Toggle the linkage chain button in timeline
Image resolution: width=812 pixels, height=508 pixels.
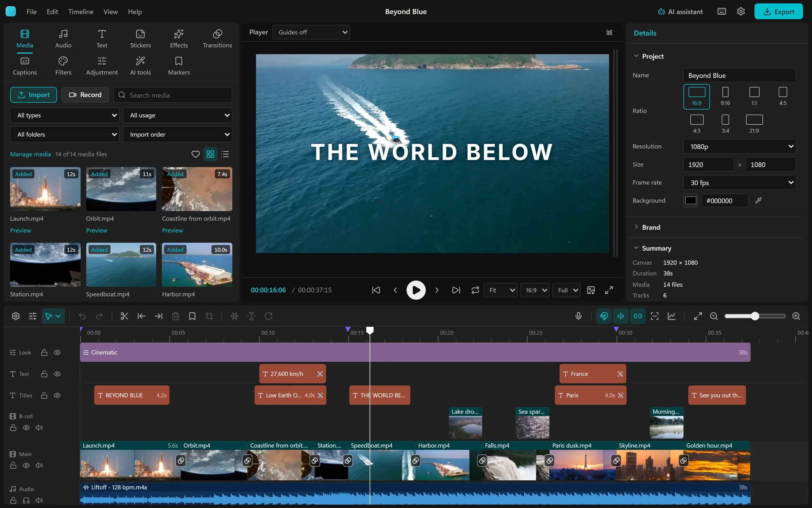tap(637, 316)
